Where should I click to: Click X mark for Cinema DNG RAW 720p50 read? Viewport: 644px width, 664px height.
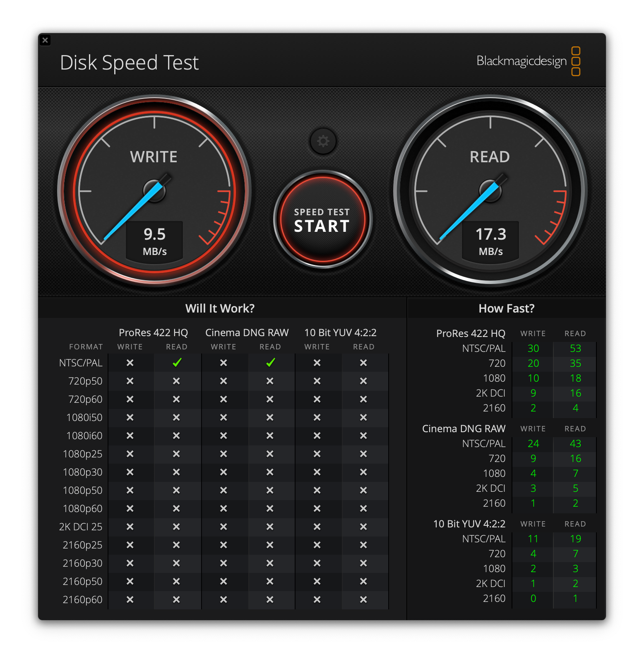pos(270,381)
